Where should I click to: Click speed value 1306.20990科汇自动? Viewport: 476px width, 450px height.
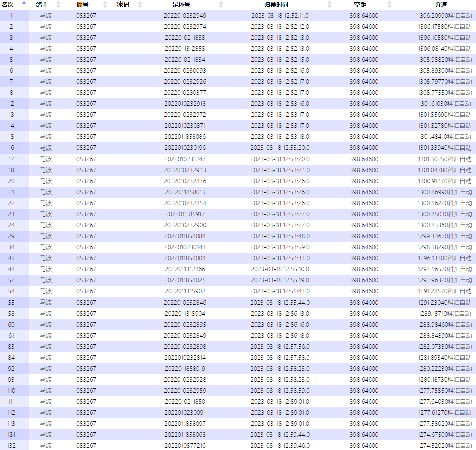click(445, 16)
